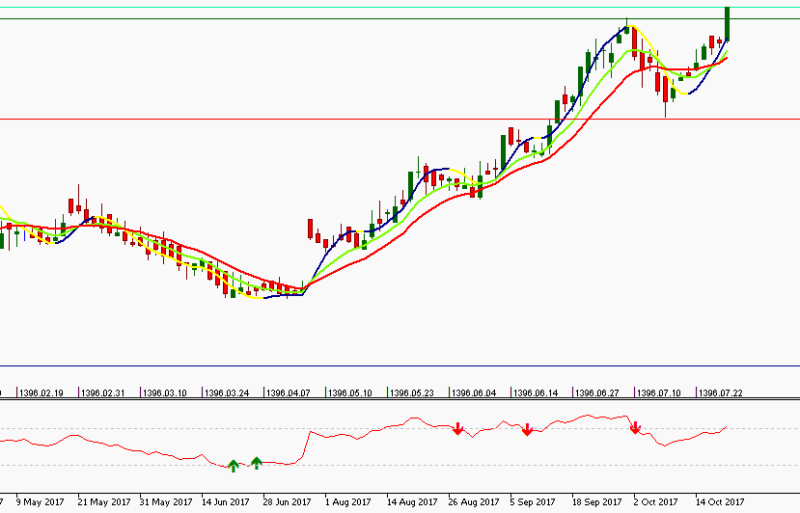Screen dimensions: 800x513
Task: Click the 18 Sep 2017 axis label
Action: pos(597,502)
